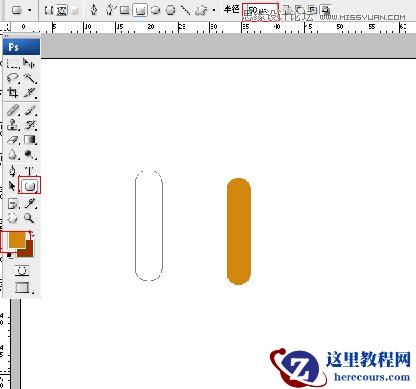
Task: Select the Blur tool
Action: point(13,155)
